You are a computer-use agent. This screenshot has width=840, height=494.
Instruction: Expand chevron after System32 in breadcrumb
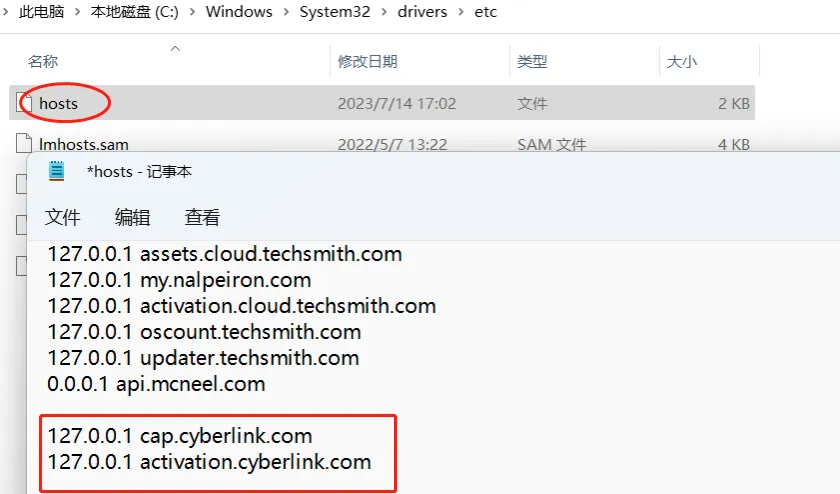pos(384,12)
